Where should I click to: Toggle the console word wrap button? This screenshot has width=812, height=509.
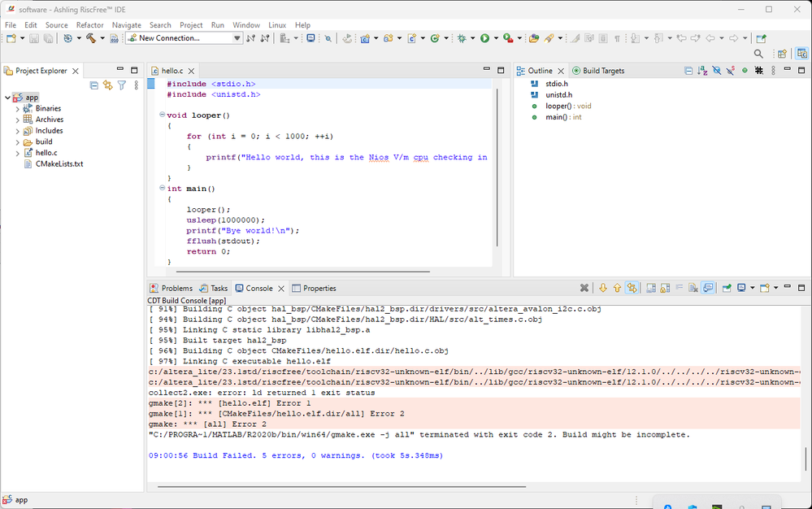point(679,288)
